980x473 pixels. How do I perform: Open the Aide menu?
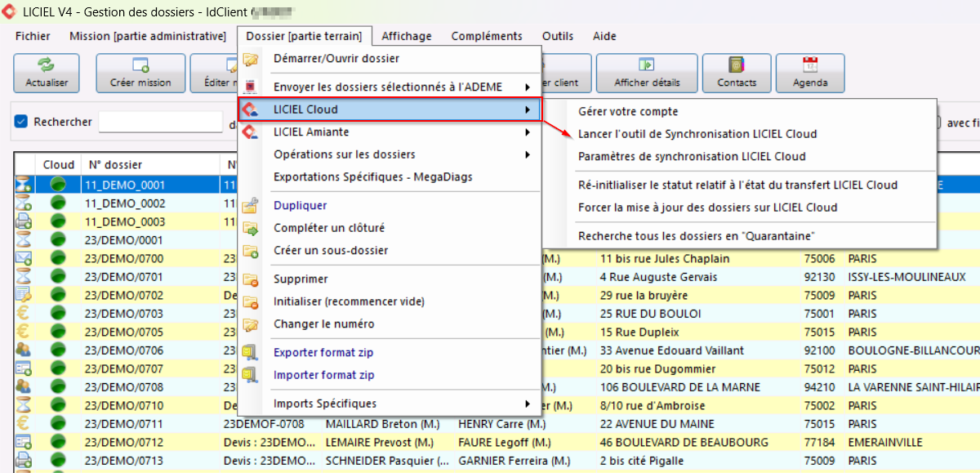click(604, 36)
